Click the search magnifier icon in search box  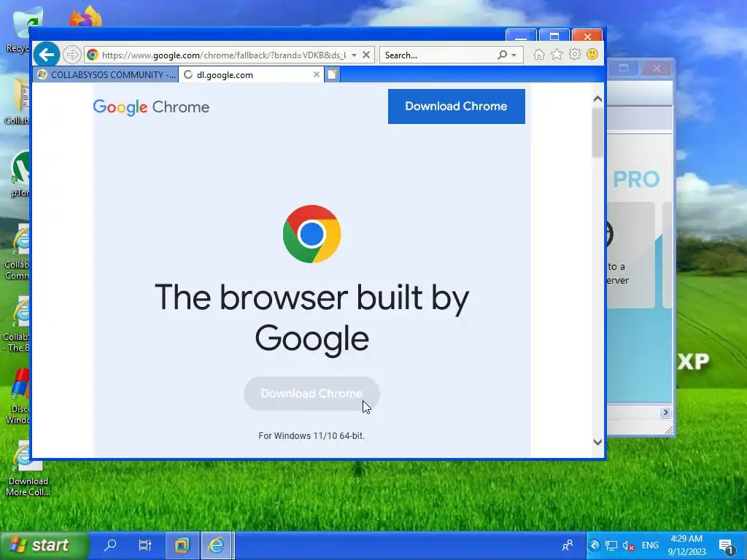coord(502,55)
